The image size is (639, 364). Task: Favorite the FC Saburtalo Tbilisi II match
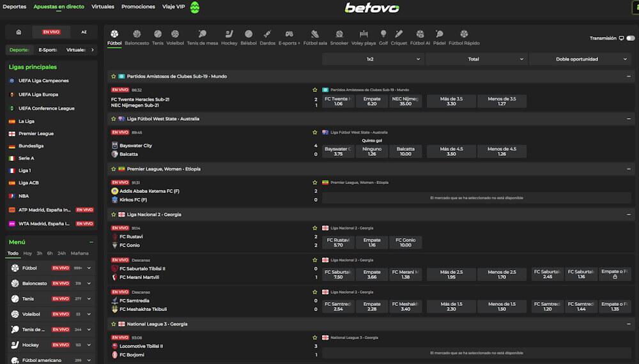click(314, 260)
